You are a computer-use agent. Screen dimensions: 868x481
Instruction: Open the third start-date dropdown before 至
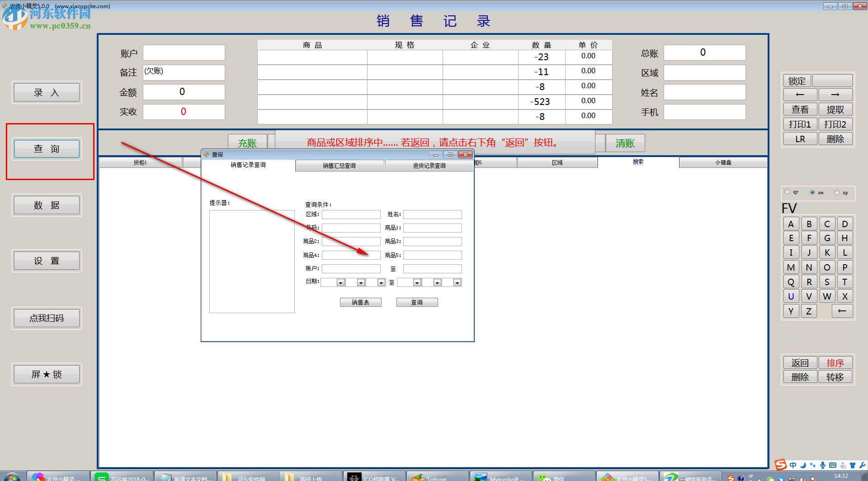(381, 283)
